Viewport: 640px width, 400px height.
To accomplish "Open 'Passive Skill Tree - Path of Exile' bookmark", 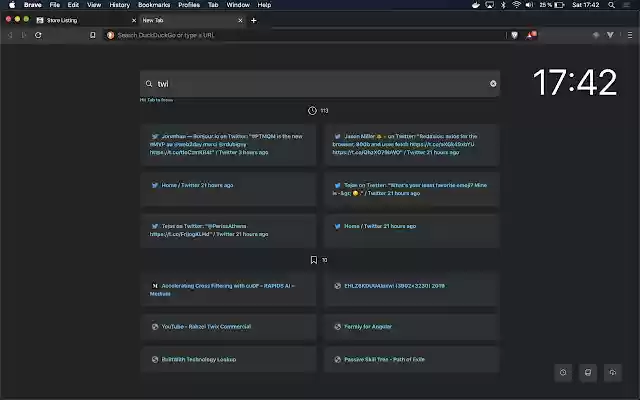I will point(412,359).
